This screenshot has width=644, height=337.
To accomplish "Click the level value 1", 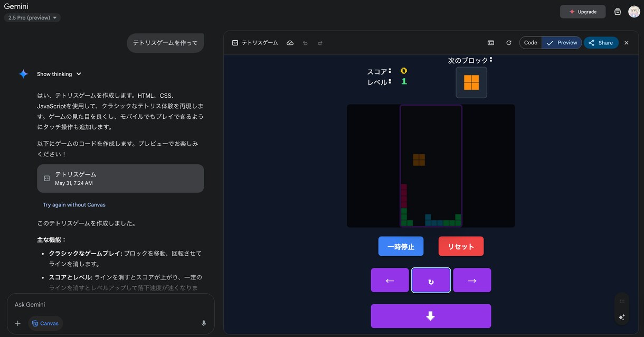I will click(404, 81).
